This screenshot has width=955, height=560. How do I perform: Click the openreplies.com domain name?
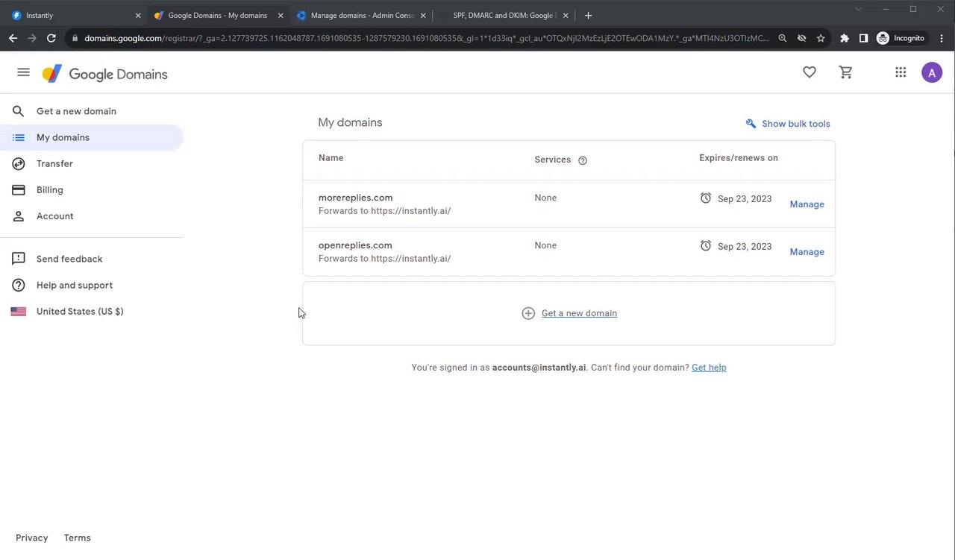355,245
